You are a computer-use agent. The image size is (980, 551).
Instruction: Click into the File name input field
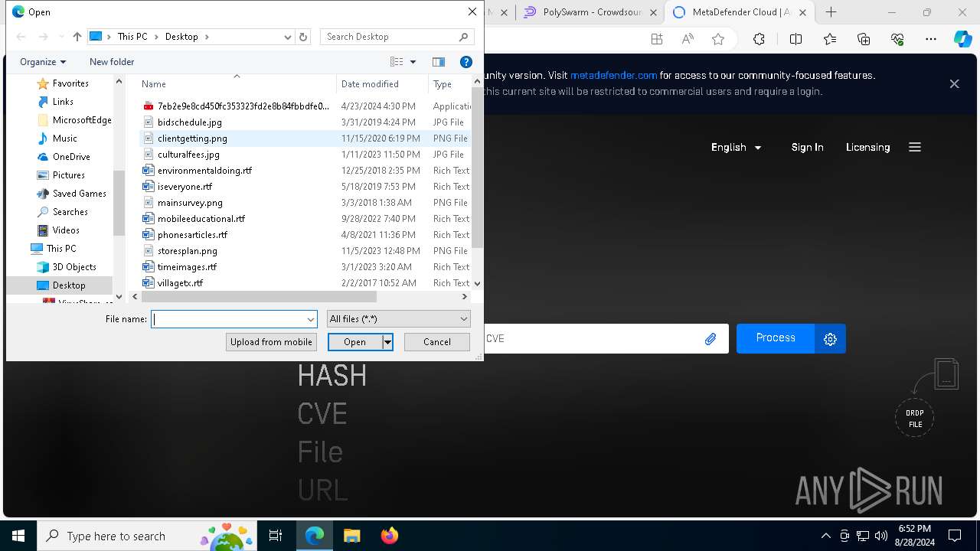[229, 319]
